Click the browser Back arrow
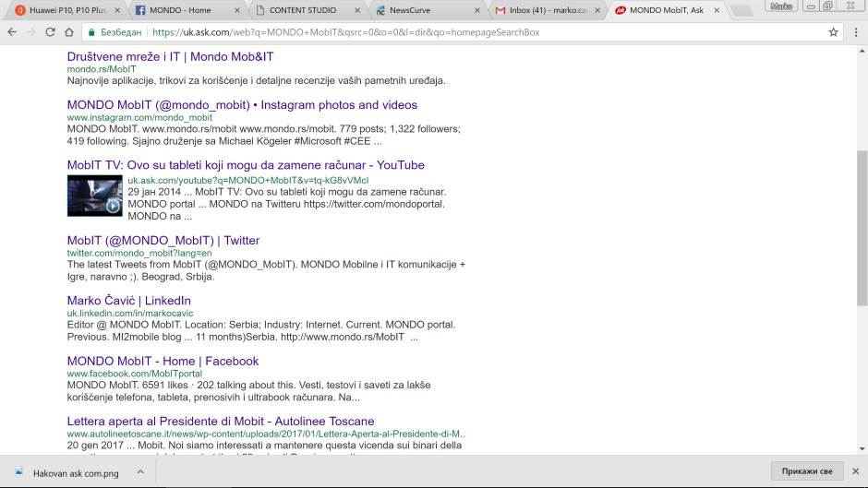868x488 pixels. coord(12,32)
